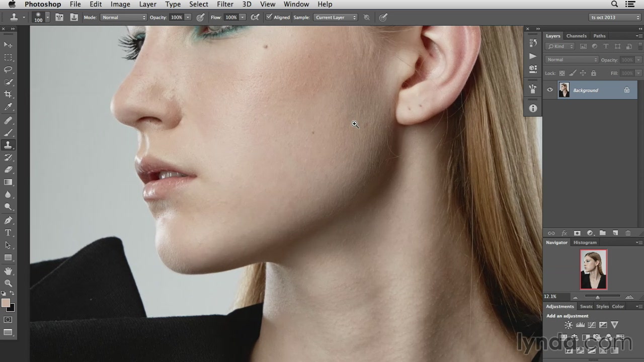Open the Clone Source panel icon

(x=74, y=17)
